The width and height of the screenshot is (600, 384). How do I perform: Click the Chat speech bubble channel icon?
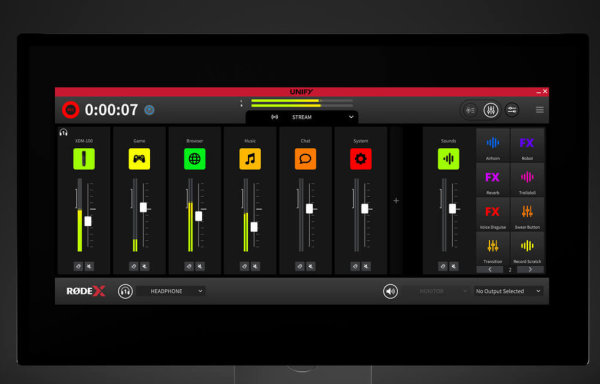click(x=305, y=159)
